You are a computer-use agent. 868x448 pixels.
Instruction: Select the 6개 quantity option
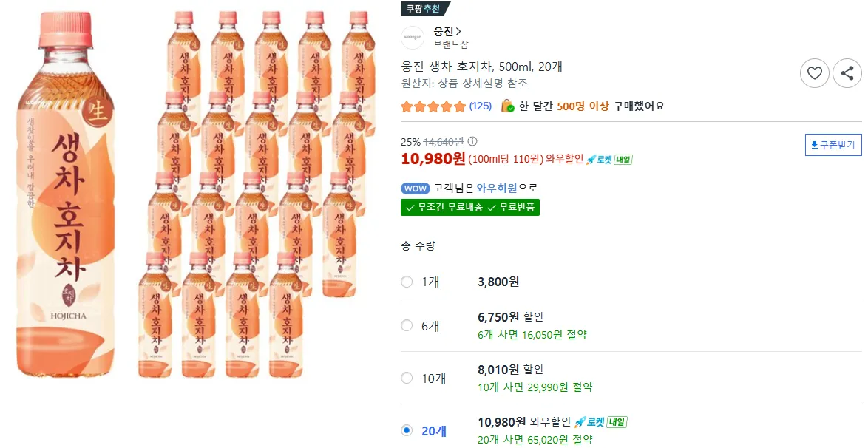point(407,325)
